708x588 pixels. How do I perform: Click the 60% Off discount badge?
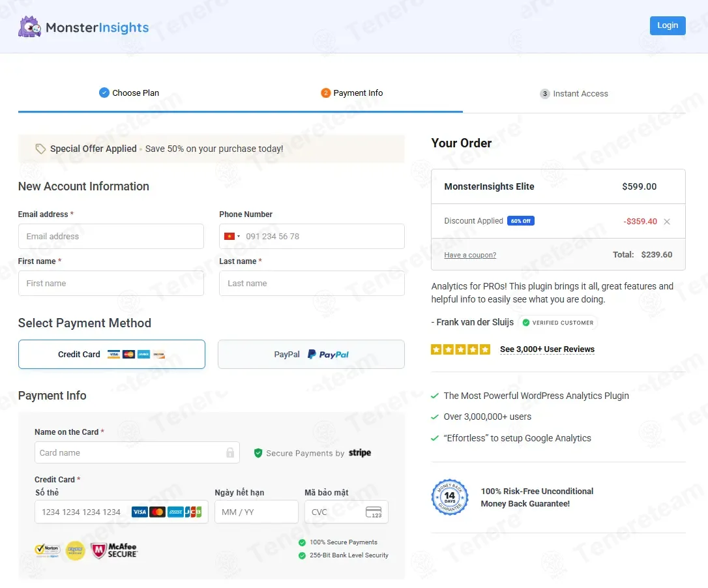click(x=521, y=221)
